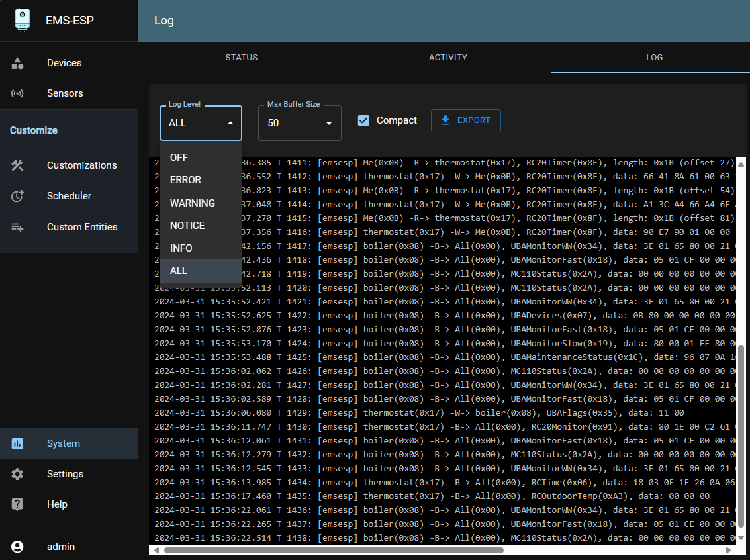
Task: Choose WARNING log level option
Action: click(193, 203)
